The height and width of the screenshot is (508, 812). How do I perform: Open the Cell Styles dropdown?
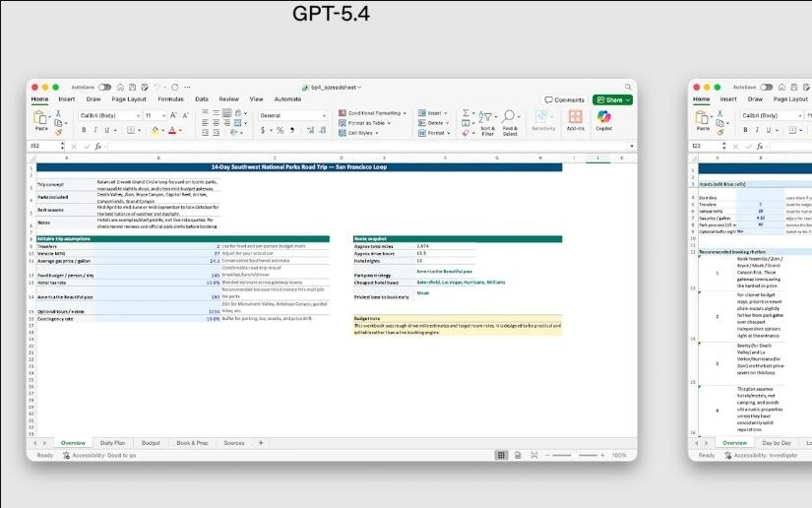click(x=358, y=133)
